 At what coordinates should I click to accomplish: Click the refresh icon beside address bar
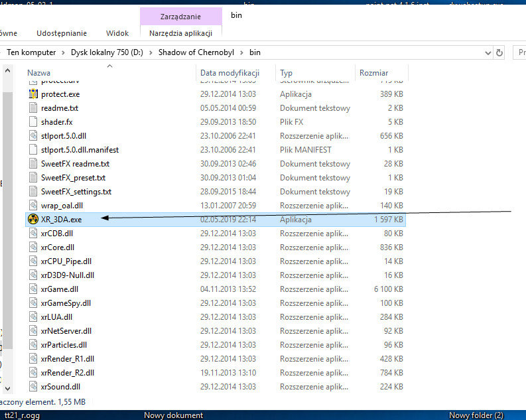click(x=499, y=52)
